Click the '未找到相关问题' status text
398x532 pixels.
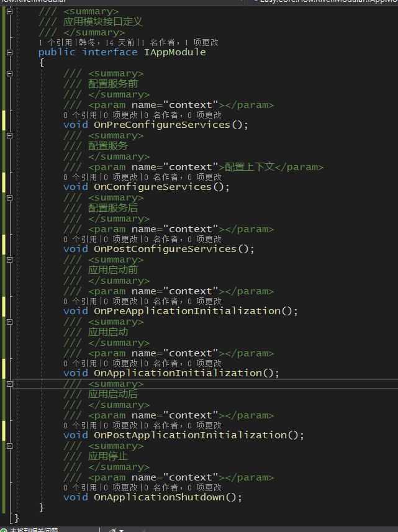[x=34, y=530]
